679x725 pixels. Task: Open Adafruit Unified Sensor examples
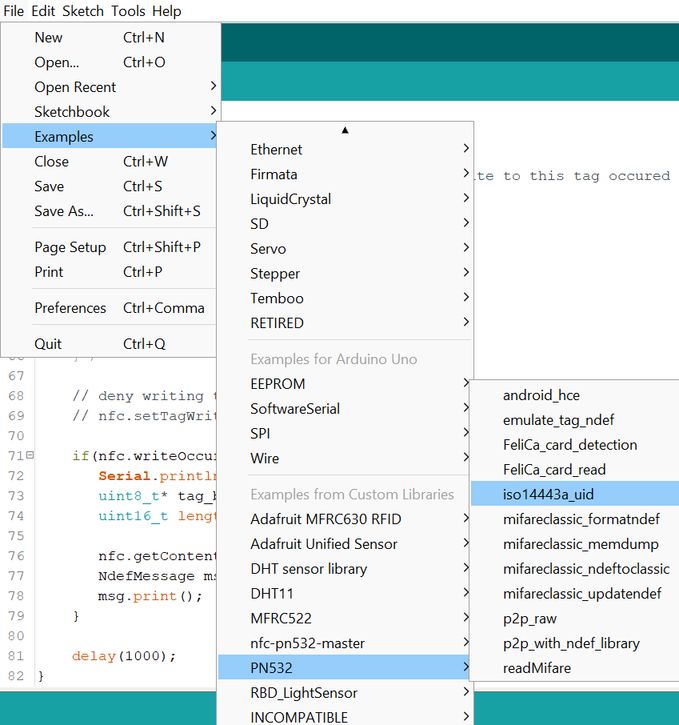click(x=345, y=544)
